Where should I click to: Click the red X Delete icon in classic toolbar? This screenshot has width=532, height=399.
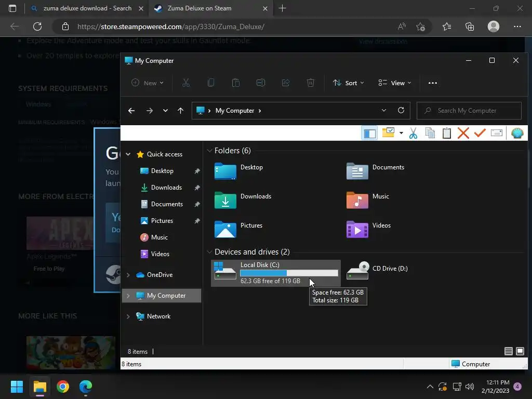pos(463,133)
